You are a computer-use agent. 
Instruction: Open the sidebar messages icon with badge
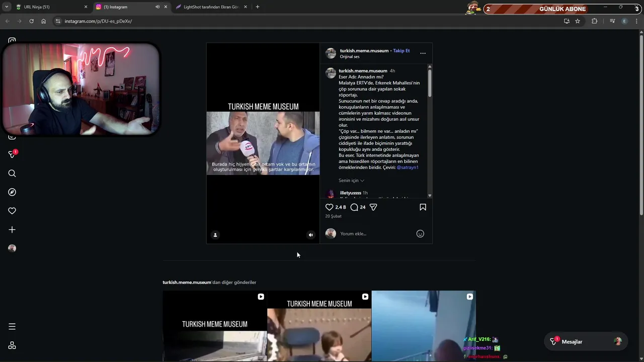tap(13, 154)
